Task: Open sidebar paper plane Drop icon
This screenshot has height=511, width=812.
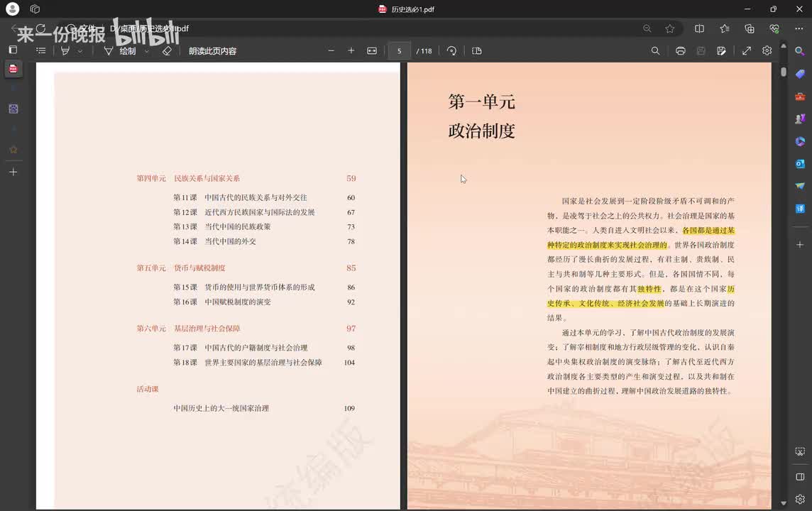Action: [x=800, y=186]
